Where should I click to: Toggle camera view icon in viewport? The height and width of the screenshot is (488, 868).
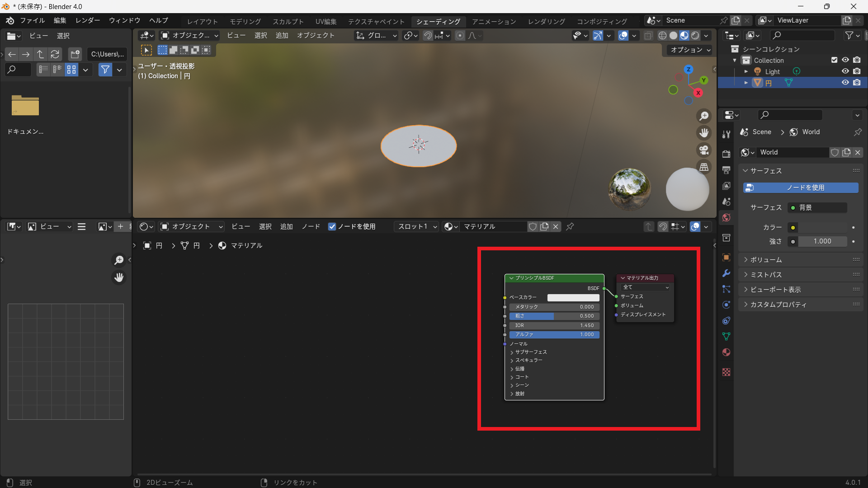point(704,150)
